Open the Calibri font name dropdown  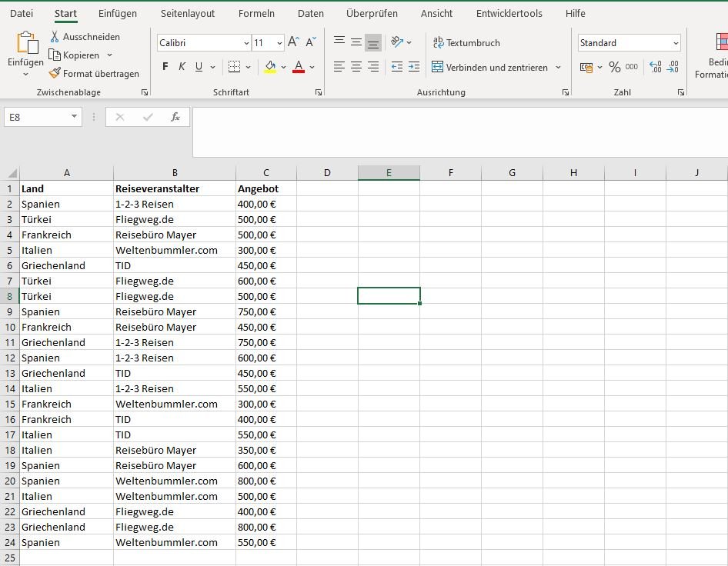coord(246,43)
